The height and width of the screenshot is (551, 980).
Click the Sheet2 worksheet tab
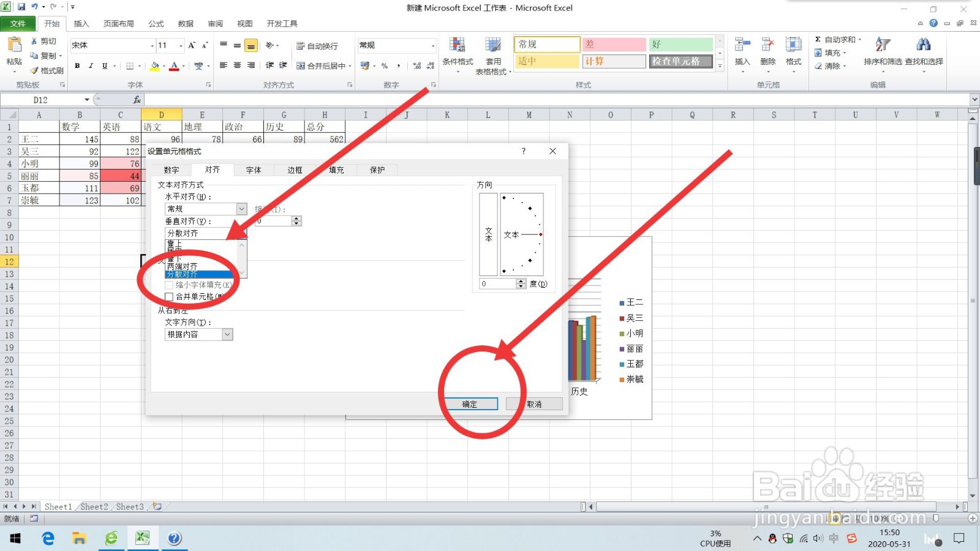coord(94,507)
